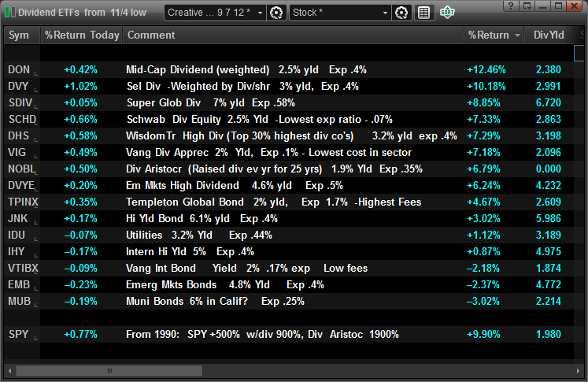The image size is (588, 382).
Task: Select the IHY symbol
Action: (x=16, y=251)
